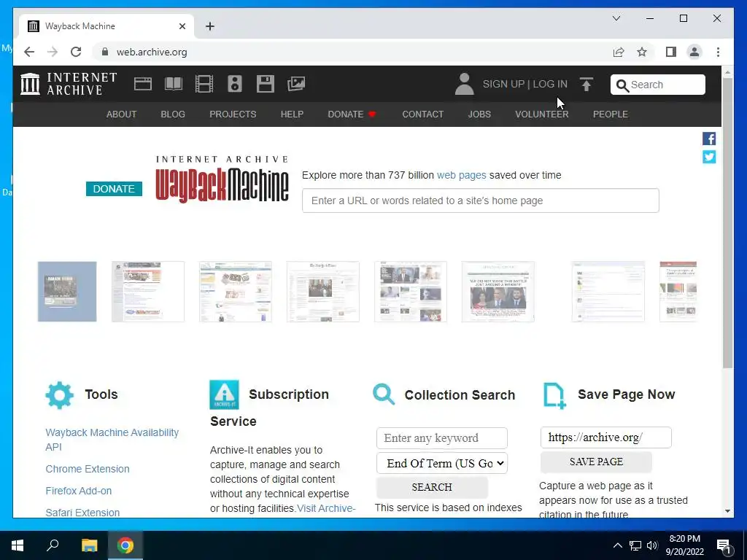Open the Chrome Extension link
Image resolution: width=747 pixels, height=560 pixels.
(88, 469)
